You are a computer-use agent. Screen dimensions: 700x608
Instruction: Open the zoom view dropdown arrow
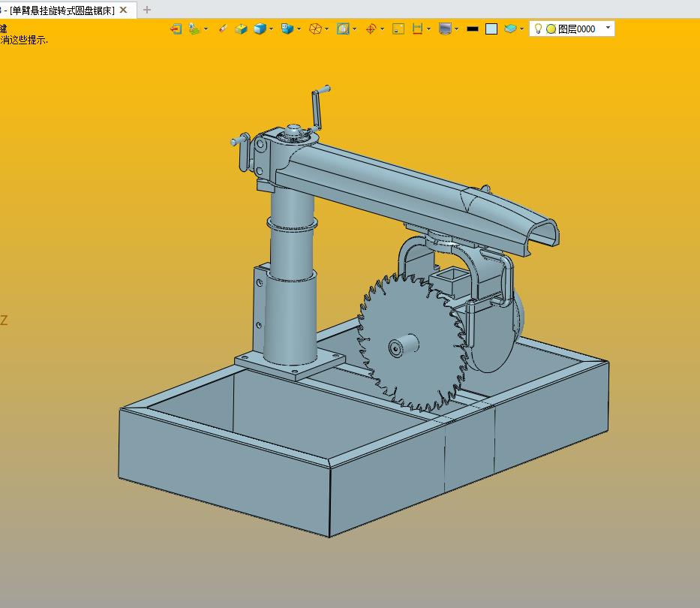[354, 29]
